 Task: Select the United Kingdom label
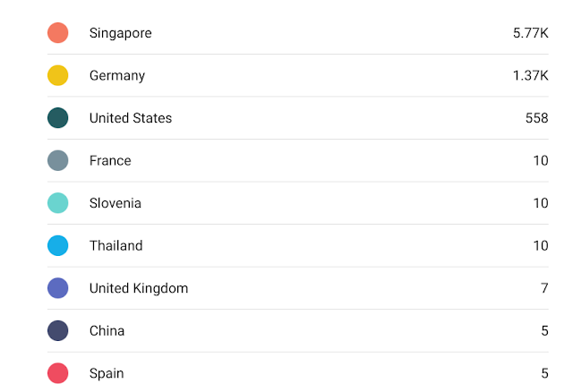(x=139, y=288)
